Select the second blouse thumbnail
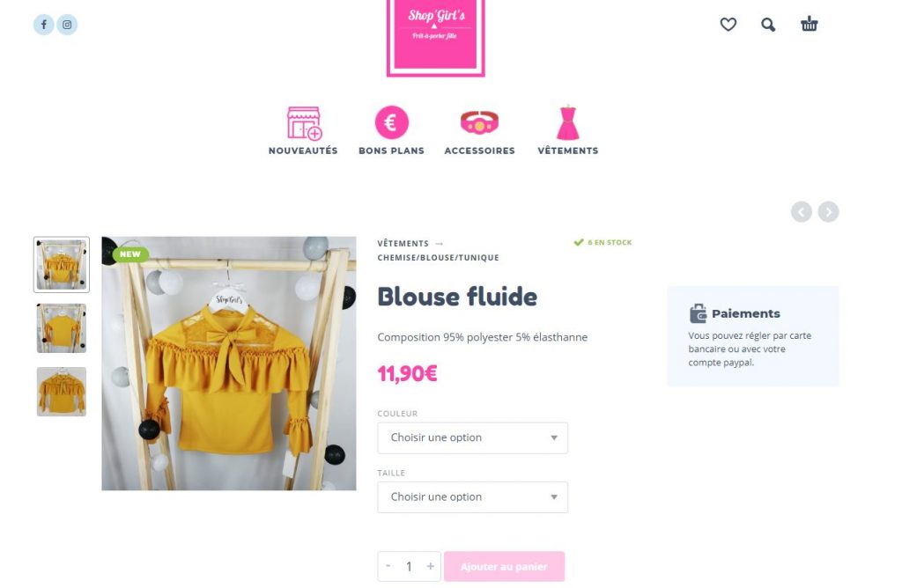This screenshot has width=902, height=588. [x=62, y=328]
